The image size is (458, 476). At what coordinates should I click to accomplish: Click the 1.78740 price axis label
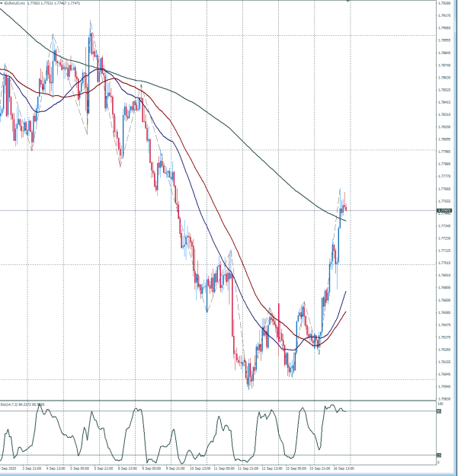click(444, 65)
